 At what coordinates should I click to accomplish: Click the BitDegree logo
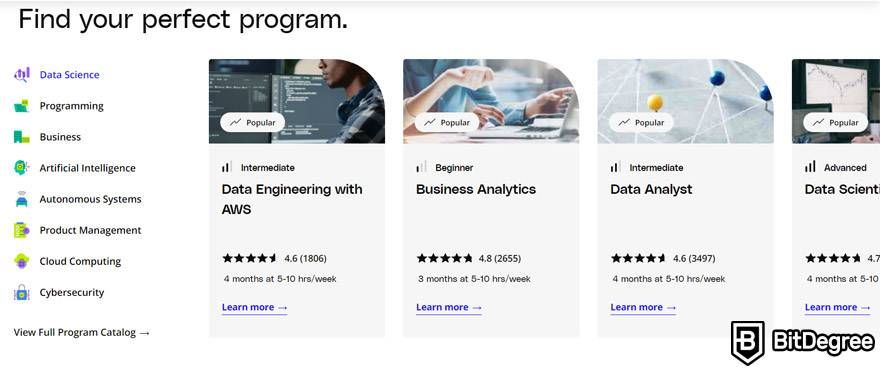pos(803,343)
